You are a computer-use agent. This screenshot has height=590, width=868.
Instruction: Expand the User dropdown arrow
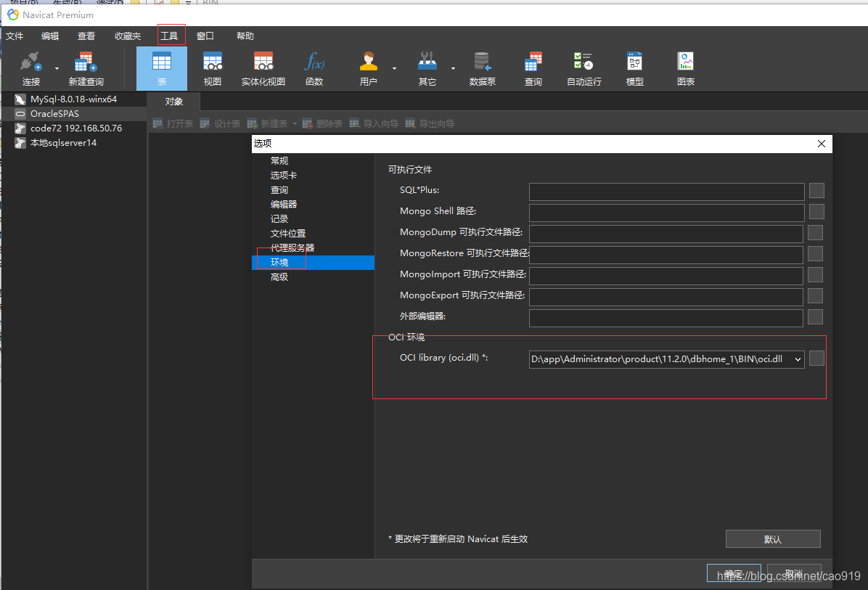395,69
